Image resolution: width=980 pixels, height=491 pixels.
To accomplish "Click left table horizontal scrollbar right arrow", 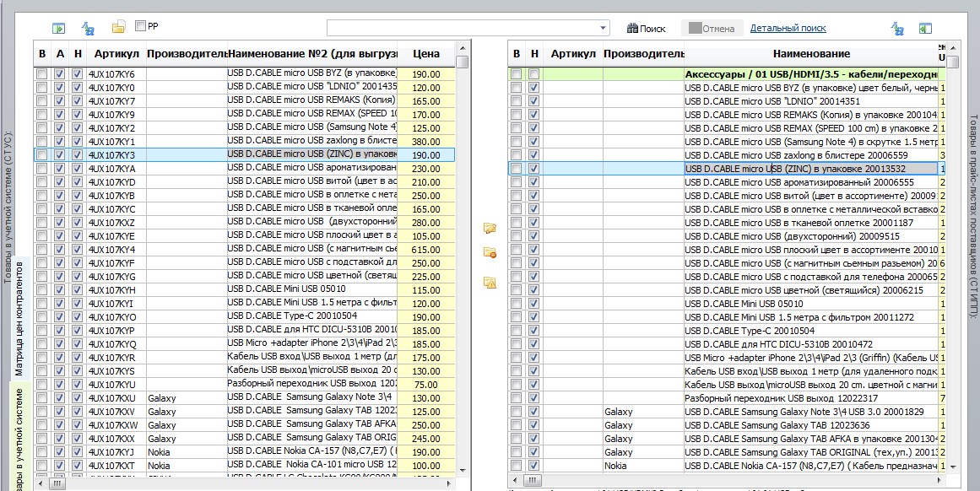I will click(449, 483).
